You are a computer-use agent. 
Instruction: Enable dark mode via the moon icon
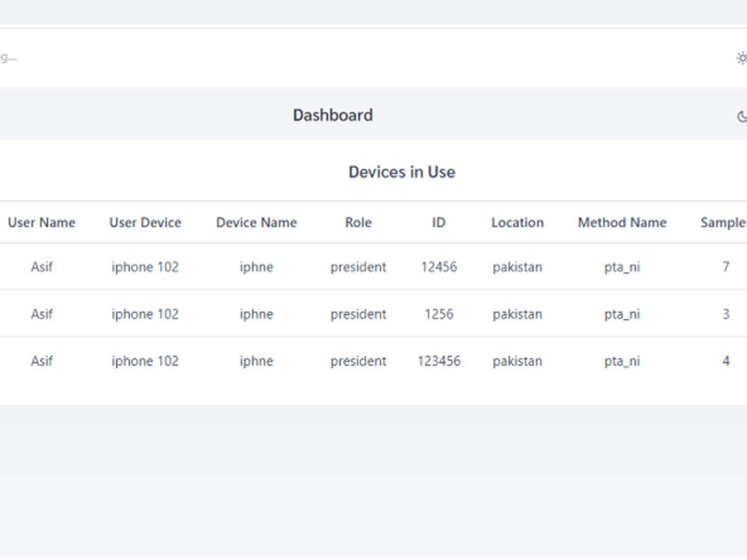tap(740, 117)
